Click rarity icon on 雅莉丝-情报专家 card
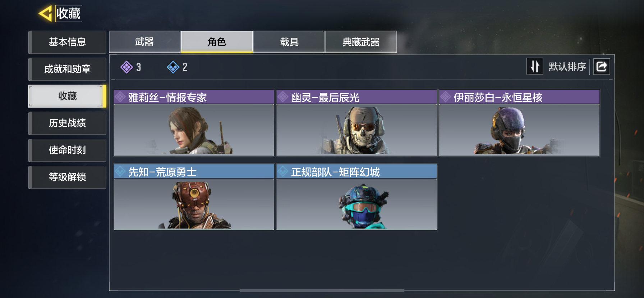Image resolution: width=644 pixels, height=298 pixels. click(120, 97)
